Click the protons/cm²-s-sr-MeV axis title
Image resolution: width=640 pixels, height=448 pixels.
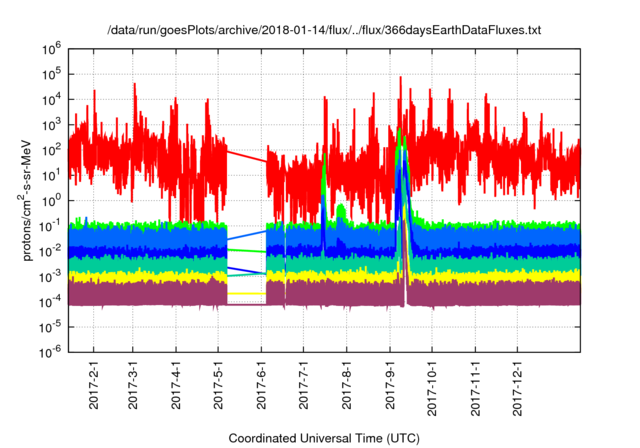click(25, 200)
